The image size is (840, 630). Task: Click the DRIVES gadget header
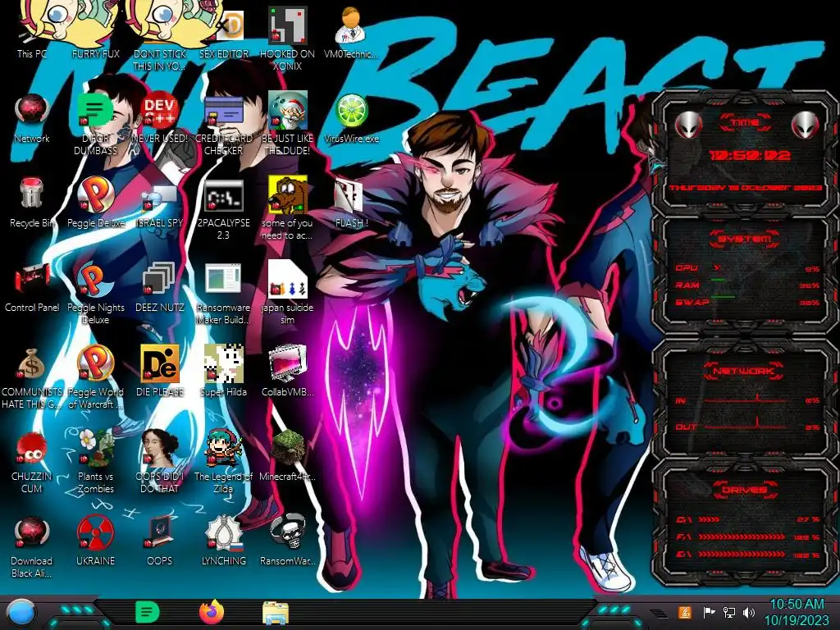tap(745, 490)
